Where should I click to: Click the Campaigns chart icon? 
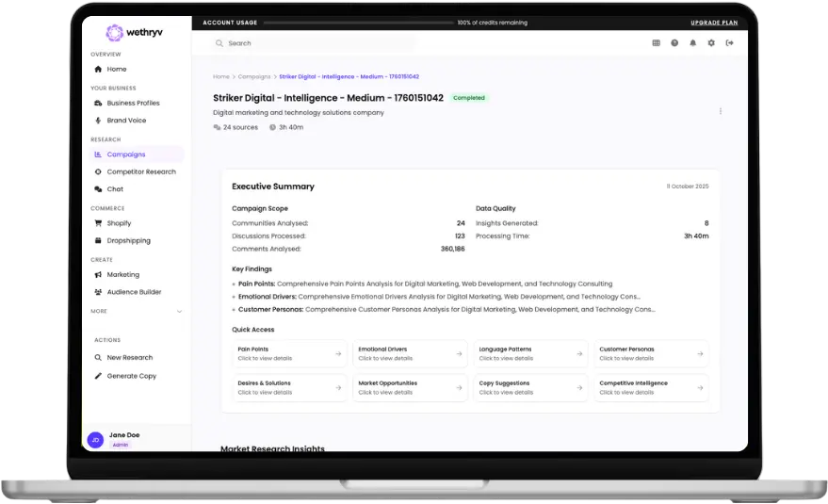[98, 154]
